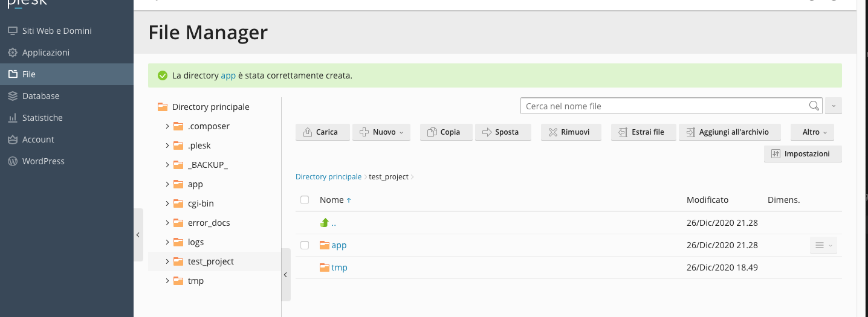This screenshot has height=317, width=868.
Task: Click the Account sidebar icon
Action: [x=12, y=139]
